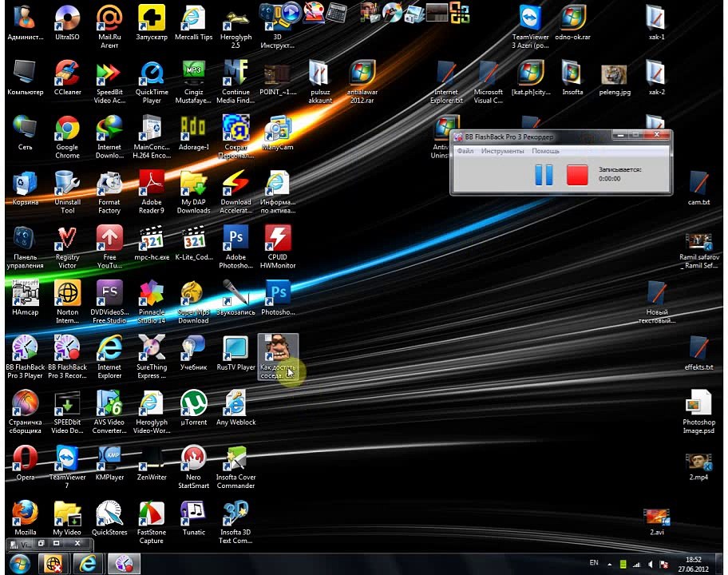The image size is (728, 575).
Task: Select the TeamViewer 3 Azeri icon
Action: click(x=530, y=27)
